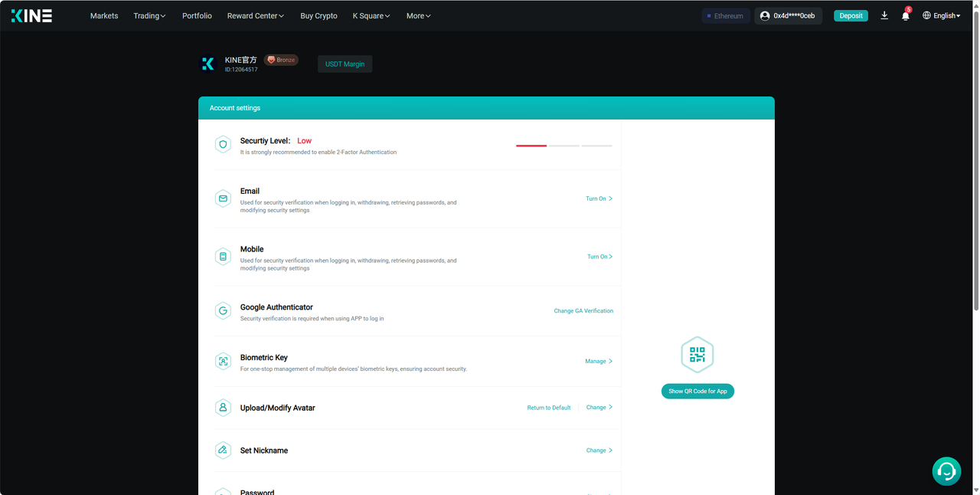Click Change GA Verification link

[x=583, y=311]
